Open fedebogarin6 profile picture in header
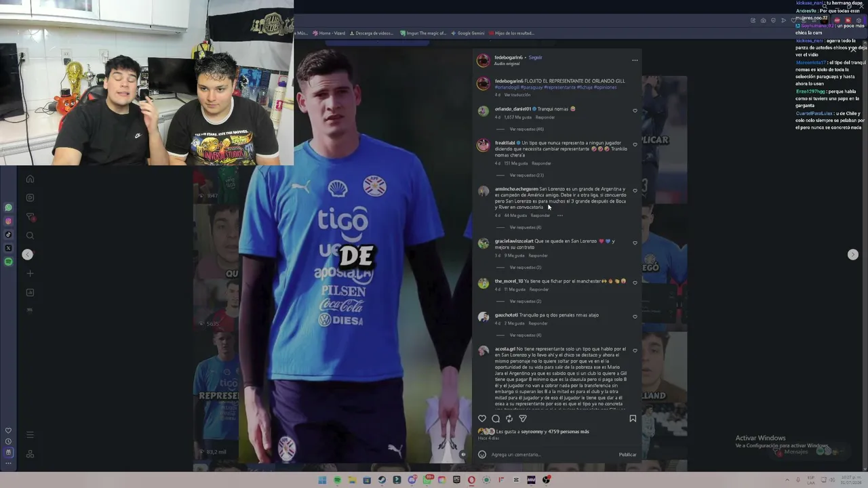Image resolution: width=868 pixels, height=488 pixels. pyautogui.click(x=484, y=60)
